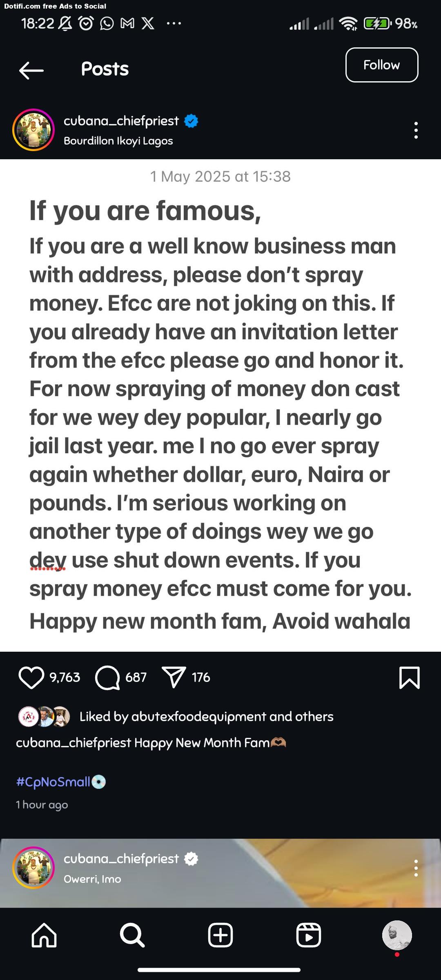Follow cubana_chiefpriest account
The image size is (441, 980).
tap(381, 65)
